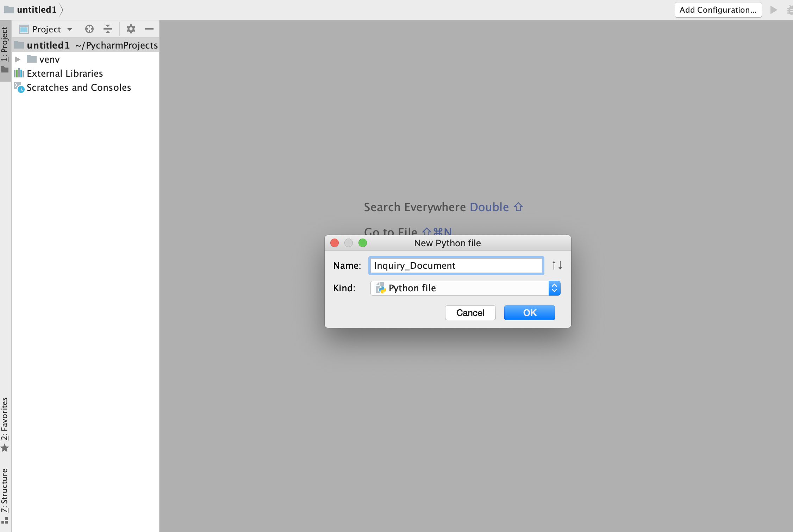793x532 pixels.
Task: Hide the Project panel with minus icon
Action: [149, 29]
